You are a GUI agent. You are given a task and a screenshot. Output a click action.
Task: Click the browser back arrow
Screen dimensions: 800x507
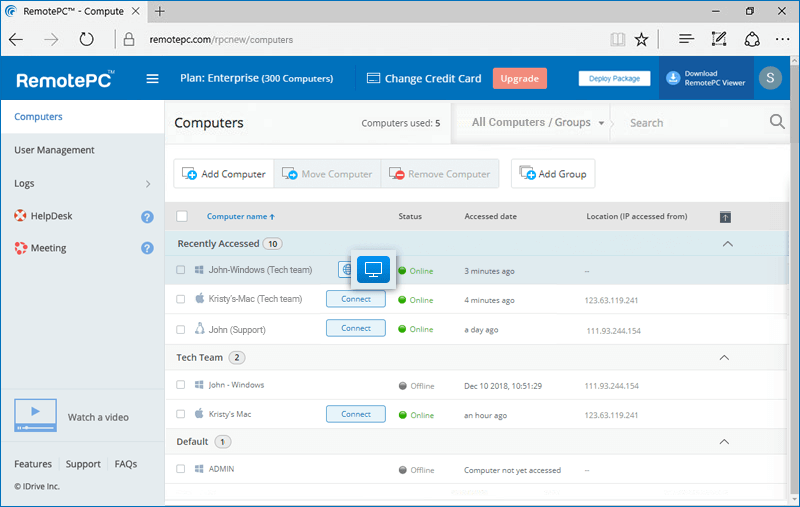(x=16, y=39)
